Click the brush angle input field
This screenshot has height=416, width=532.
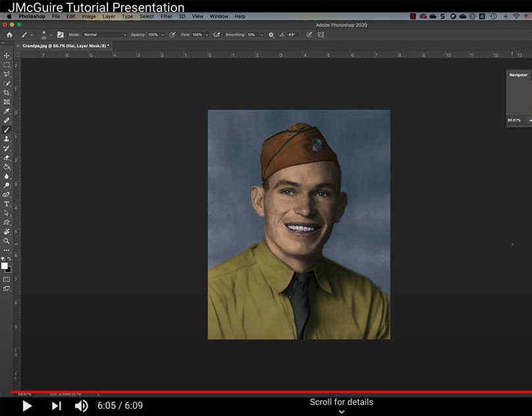(292, 35)
